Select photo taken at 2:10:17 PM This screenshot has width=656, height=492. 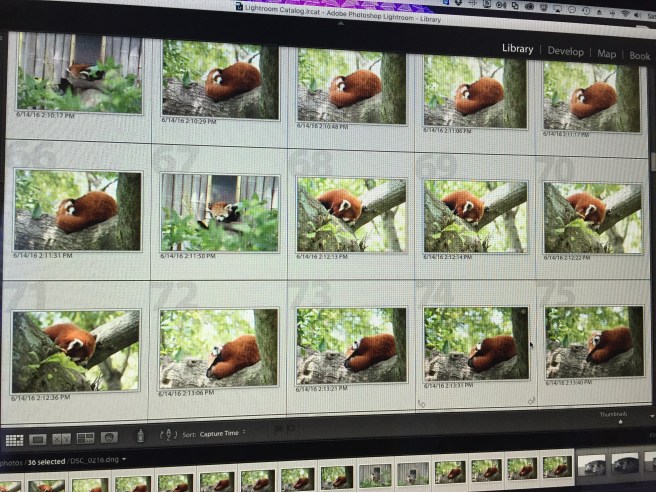tap(79, 73)
